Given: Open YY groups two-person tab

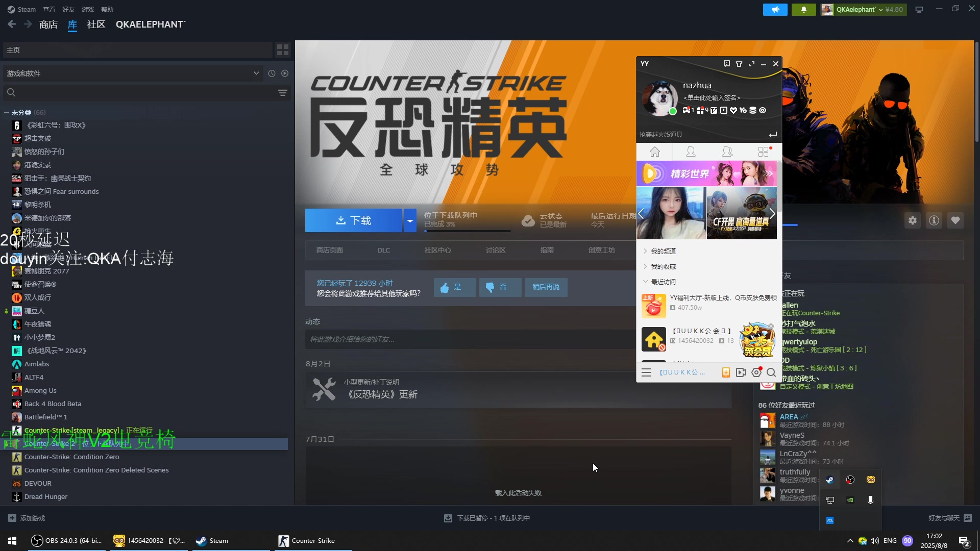Looking at the screenshot, I should click(727, 152).
